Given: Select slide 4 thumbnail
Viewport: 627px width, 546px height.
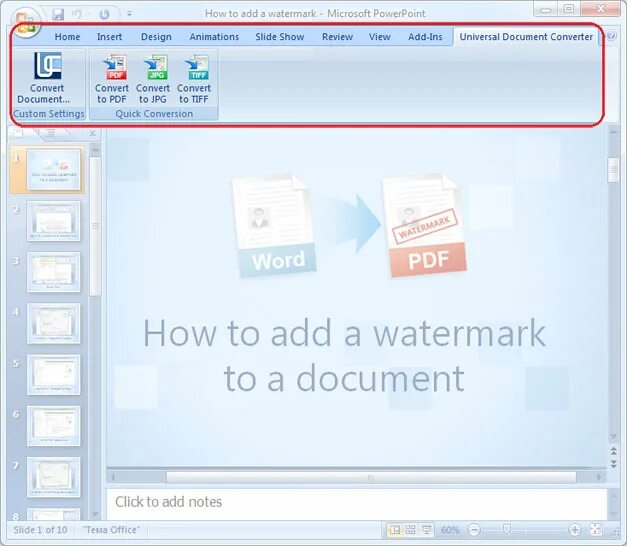Looking at the screenshot, I should (x=54, y=323).
